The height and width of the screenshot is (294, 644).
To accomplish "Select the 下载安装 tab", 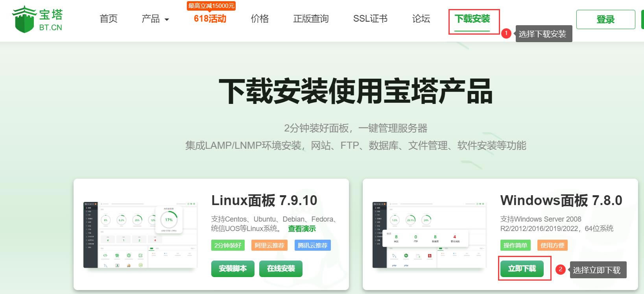I will [472, 19].
